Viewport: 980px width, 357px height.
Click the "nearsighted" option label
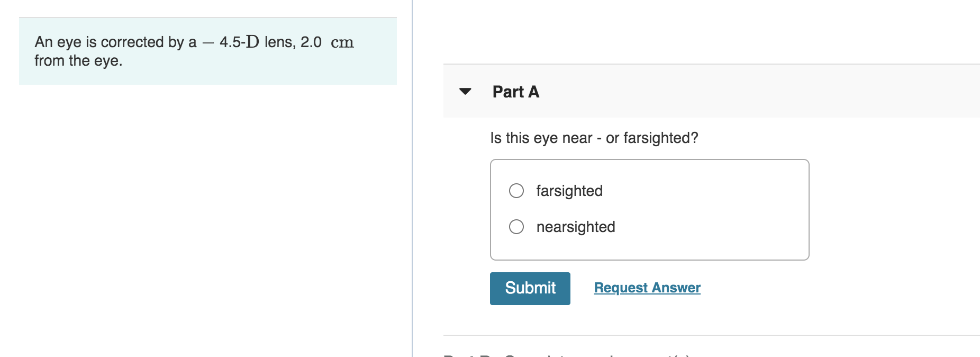point(575,227)
